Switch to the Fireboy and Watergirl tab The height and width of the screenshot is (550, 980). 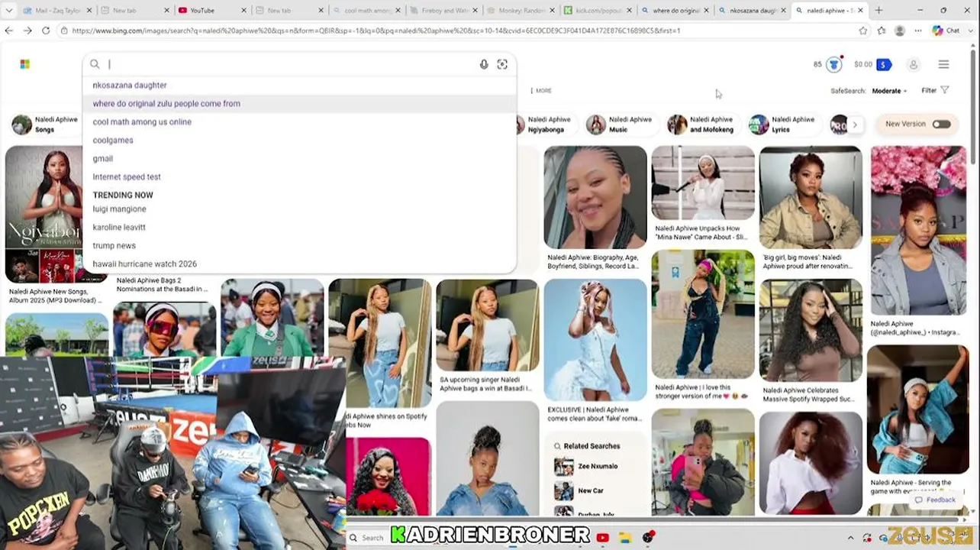(444, 11)
